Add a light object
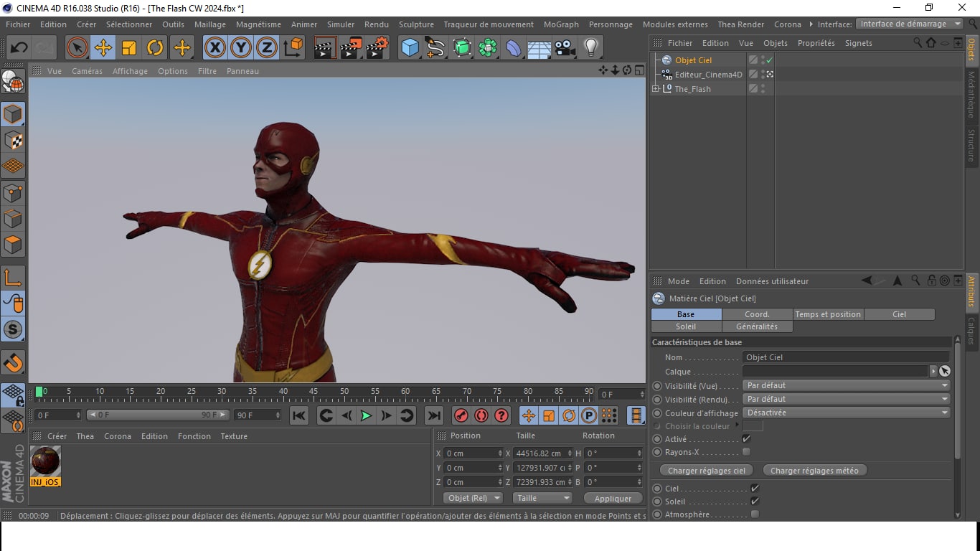Screen dimensions: 980x551 [x=591, y=48]
